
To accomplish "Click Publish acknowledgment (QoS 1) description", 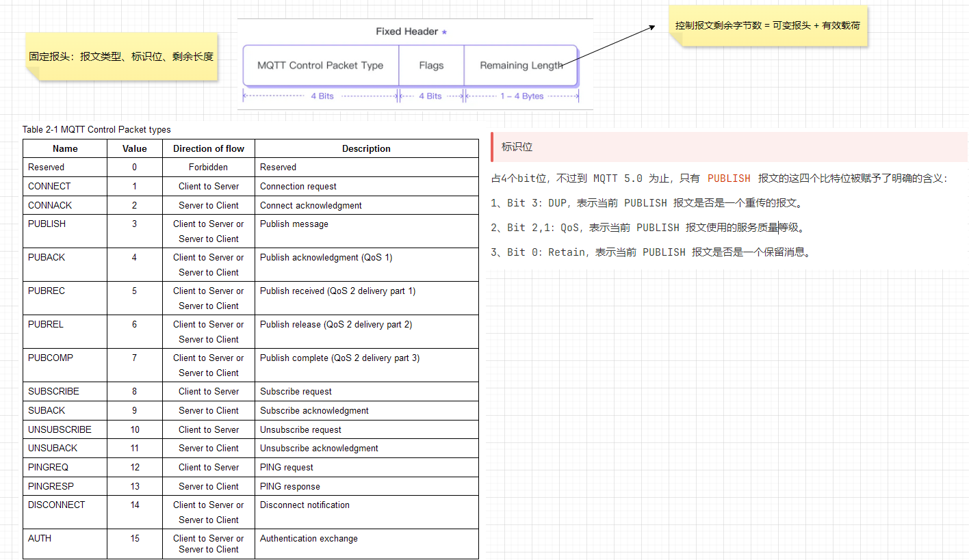I will [326, 257].
